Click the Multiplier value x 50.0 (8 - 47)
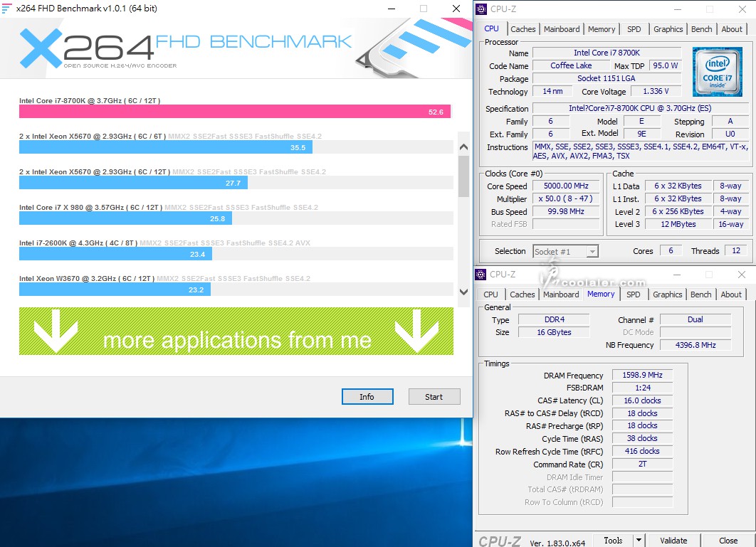This screenshot has width=756, height=547. click(566, 198)
